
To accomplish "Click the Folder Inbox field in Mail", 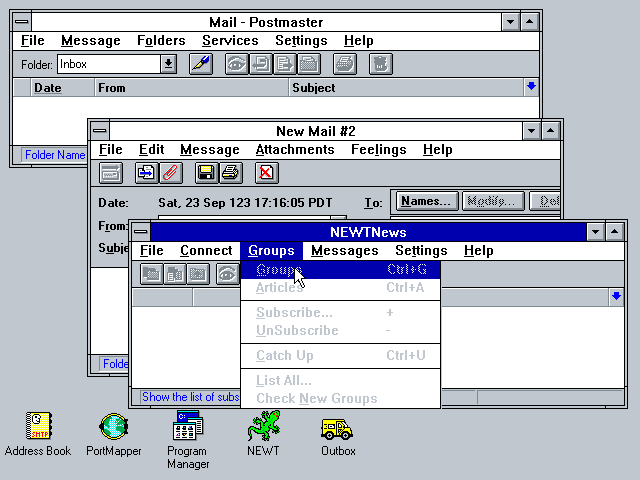I will [x=109, y=64].
